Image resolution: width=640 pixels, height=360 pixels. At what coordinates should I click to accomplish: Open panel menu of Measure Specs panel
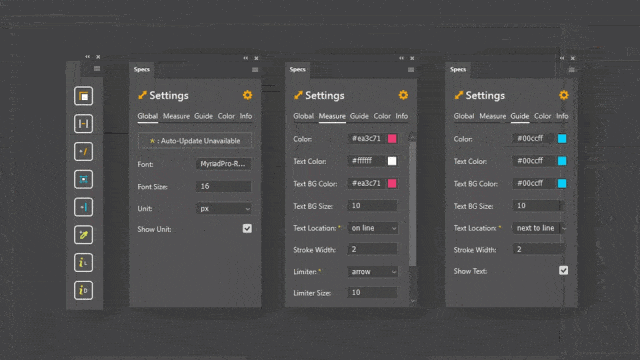click(x=411, y=70)
